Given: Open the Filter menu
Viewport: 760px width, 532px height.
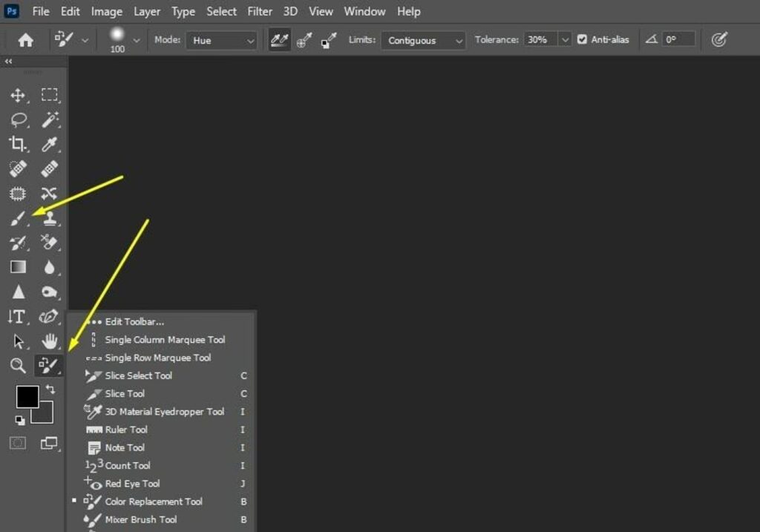Looking at the screenshot, I should (260, 11).
